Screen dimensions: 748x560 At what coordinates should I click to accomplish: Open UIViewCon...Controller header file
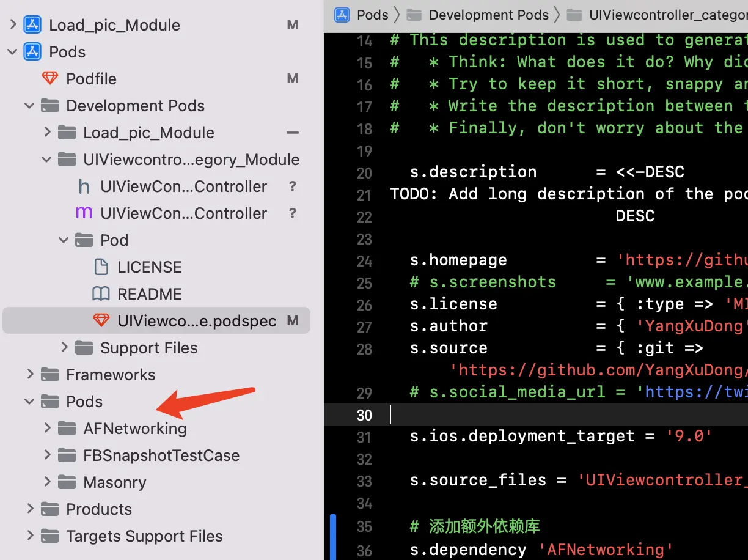click(x=183, y=186)
